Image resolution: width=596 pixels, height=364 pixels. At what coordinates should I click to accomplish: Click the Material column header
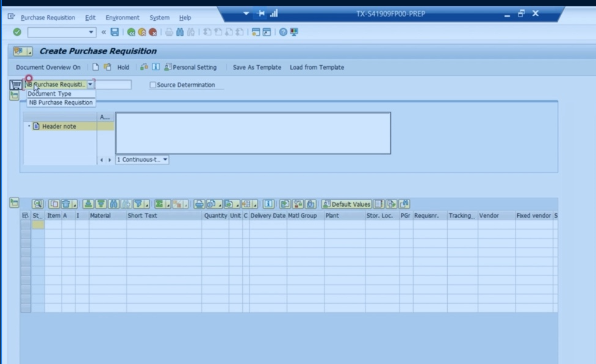pyautogui.click(x=107, y=215)
